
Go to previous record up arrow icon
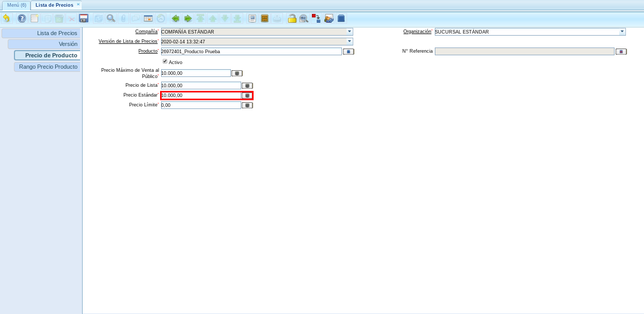[213, 19]
